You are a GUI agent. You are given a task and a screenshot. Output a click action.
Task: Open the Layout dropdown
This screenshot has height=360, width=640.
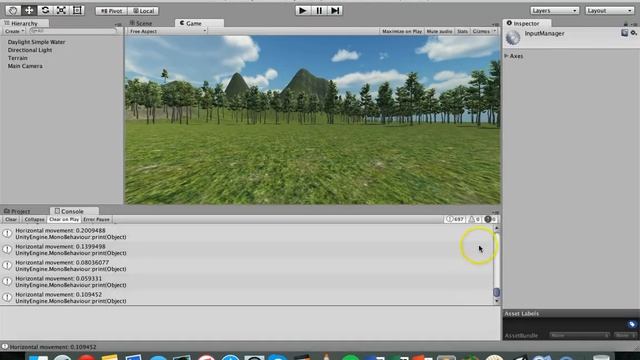(610, 11)
